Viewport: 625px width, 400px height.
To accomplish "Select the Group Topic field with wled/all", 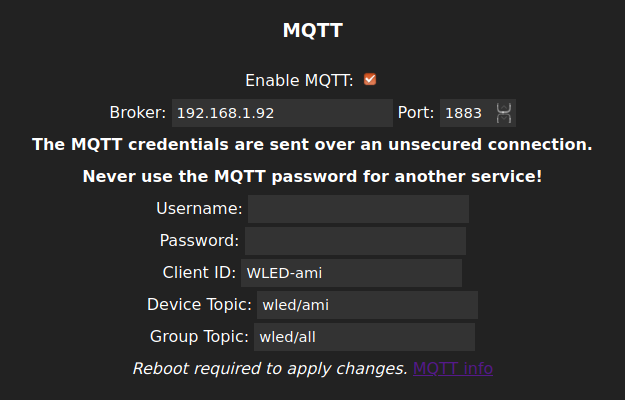I will coord(364,337).
